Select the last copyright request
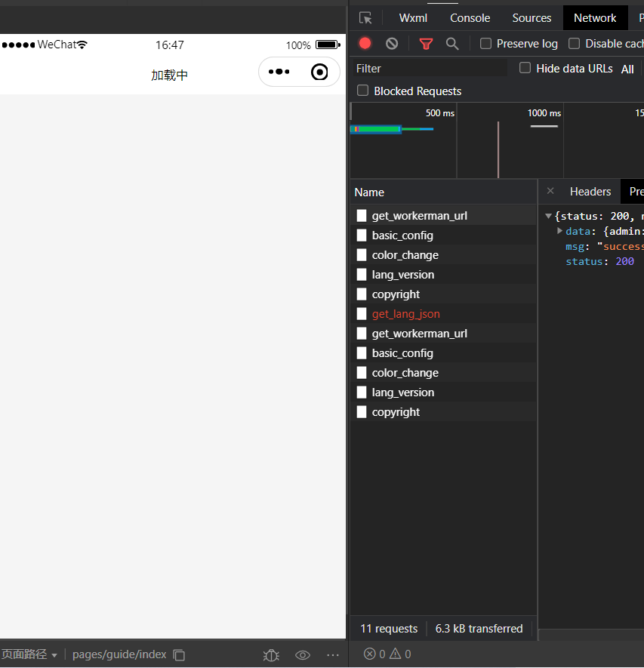644x668 pixels. [x=443, y=411]
